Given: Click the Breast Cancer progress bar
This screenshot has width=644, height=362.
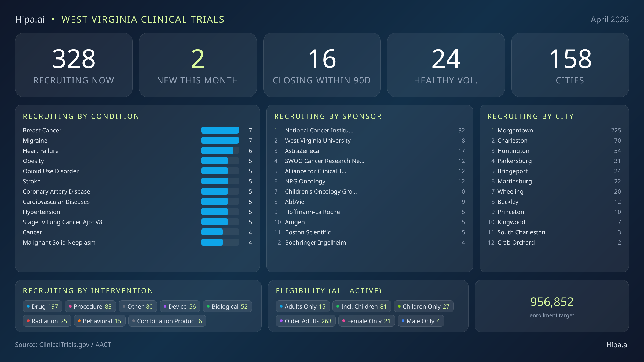Looking at the screenshot, I should coord(220,130).
